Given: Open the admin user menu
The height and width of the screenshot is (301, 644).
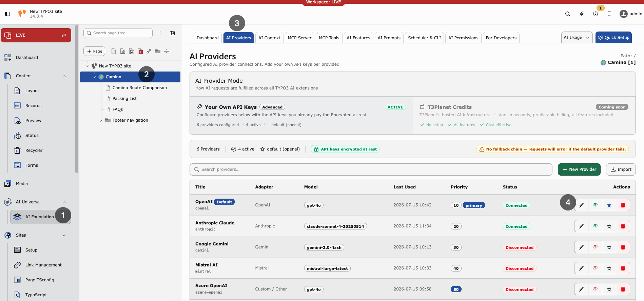Looking at the screenshot, I should click(631, 14).
